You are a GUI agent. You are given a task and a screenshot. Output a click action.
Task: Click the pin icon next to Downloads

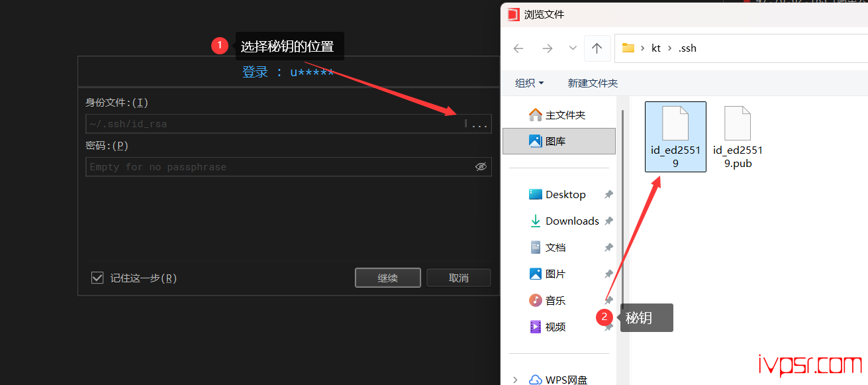pos(608,221)
